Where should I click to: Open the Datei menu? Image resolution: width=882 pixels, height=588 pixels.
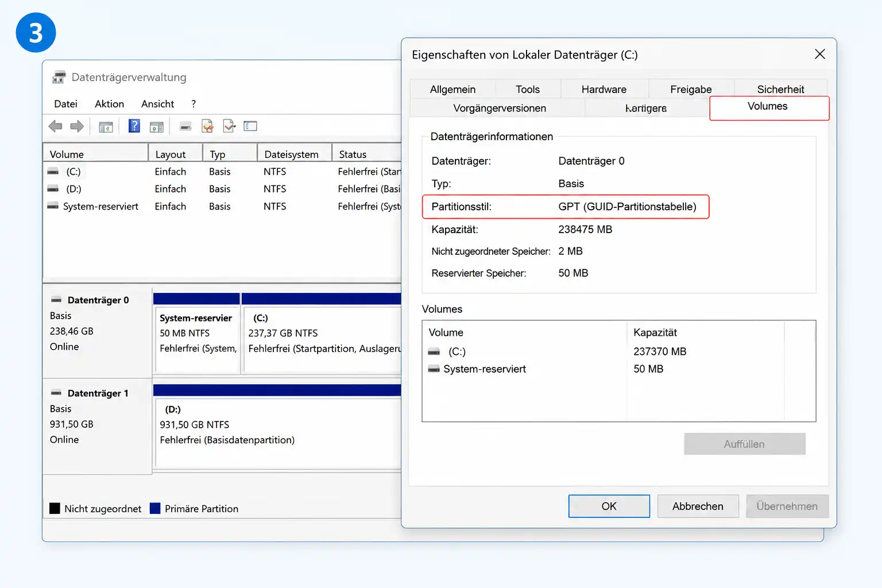tap(65, 104)
